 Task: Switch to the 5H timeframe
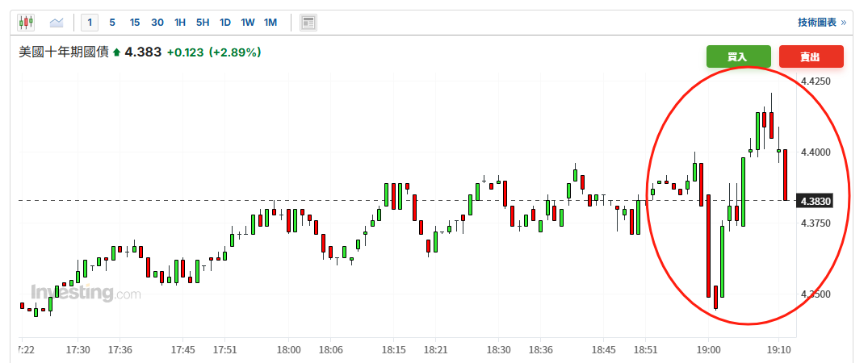(203, 23)
